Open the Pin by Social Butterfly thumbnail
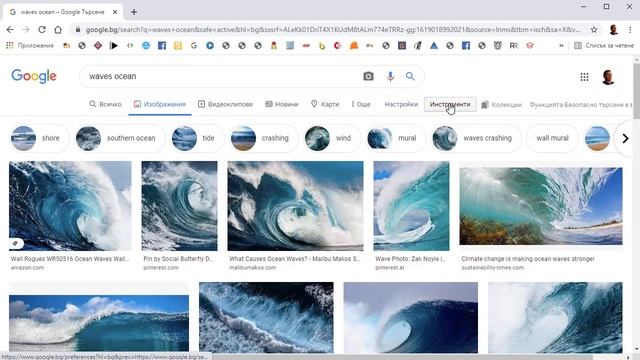The height and width of the screenshot is (360, 640). [180, 206]
